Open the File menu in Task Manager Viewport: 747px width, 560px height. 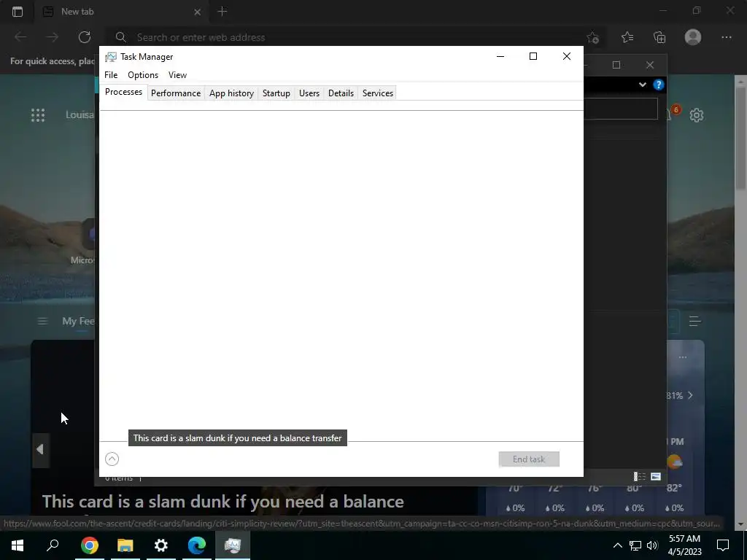tap(111, 75)
